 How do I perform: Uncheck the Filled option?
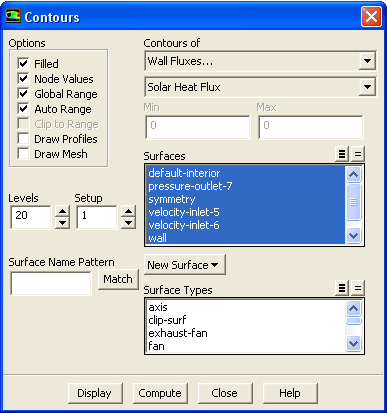(23, 63)
